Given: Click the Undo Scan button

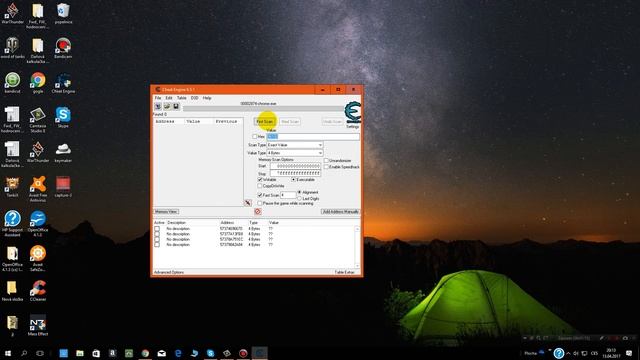Looking at the screenshot, I should point(332,122).
